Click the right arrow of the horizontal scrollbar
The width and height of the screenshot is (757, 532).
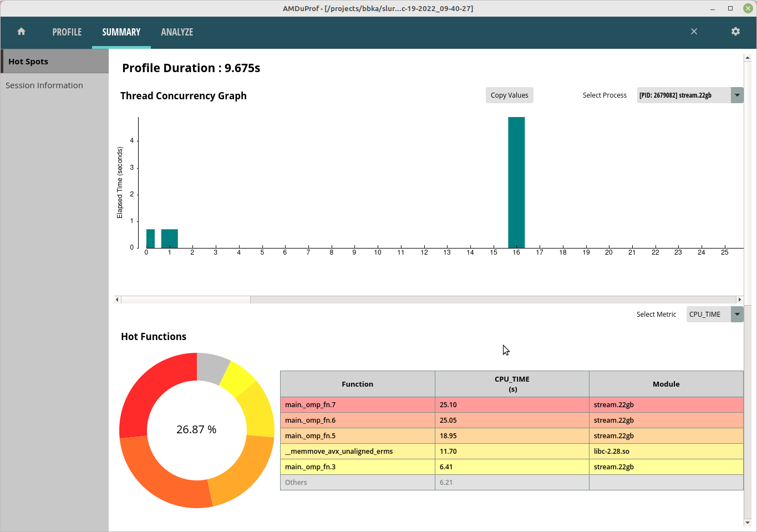(739, 299)
